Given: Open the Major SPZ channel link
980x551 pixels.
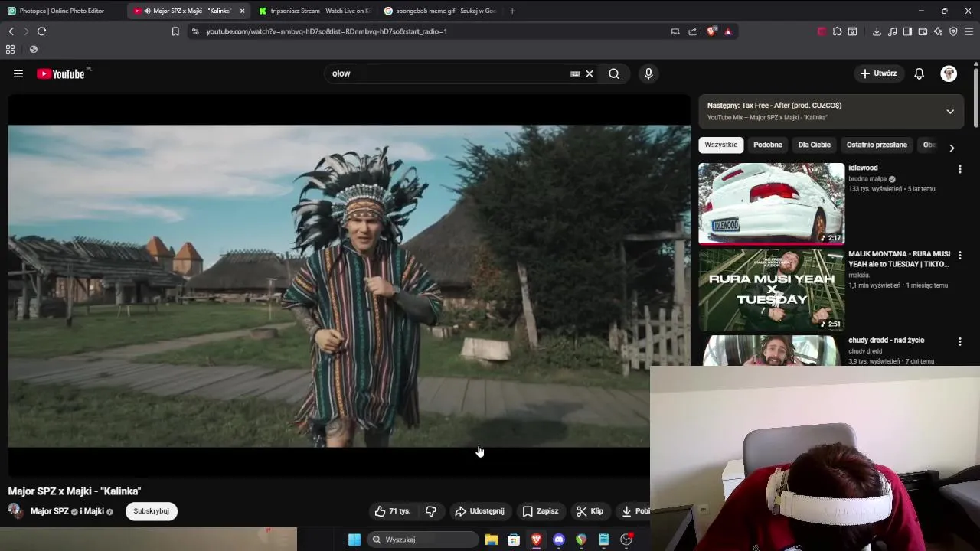Looking at the screenshot, I should [49, 511].
